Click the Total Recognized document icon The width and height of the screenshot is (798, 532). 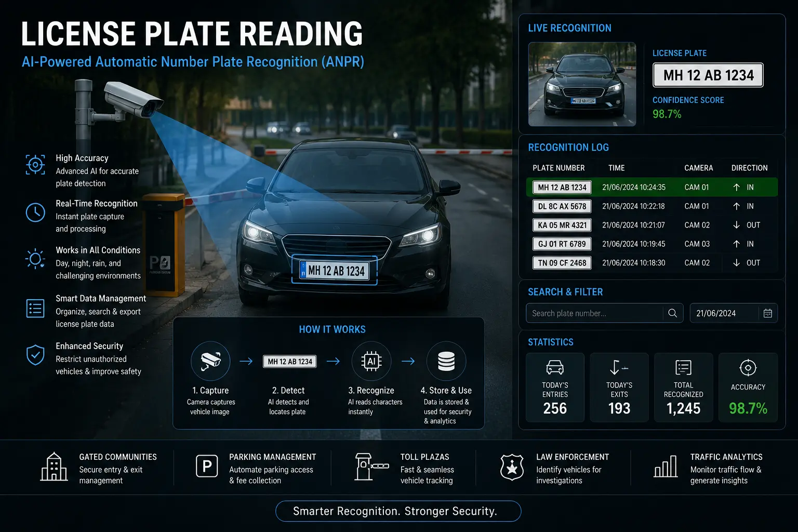683,368
